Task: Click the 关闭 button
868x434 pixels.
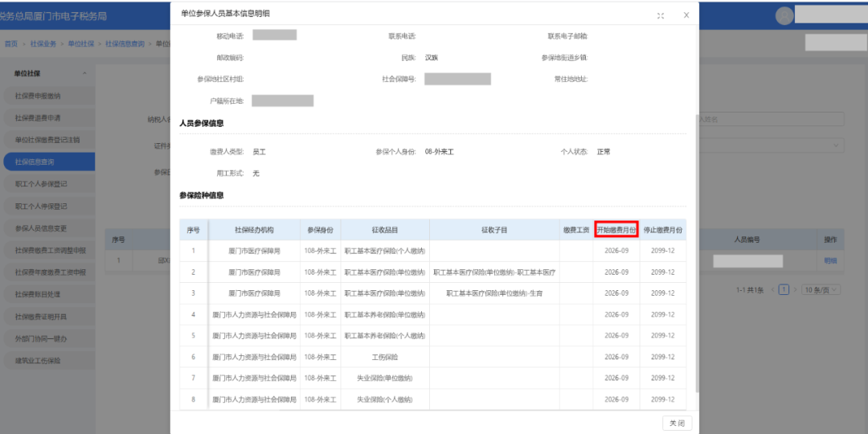Action: [677, 424]
